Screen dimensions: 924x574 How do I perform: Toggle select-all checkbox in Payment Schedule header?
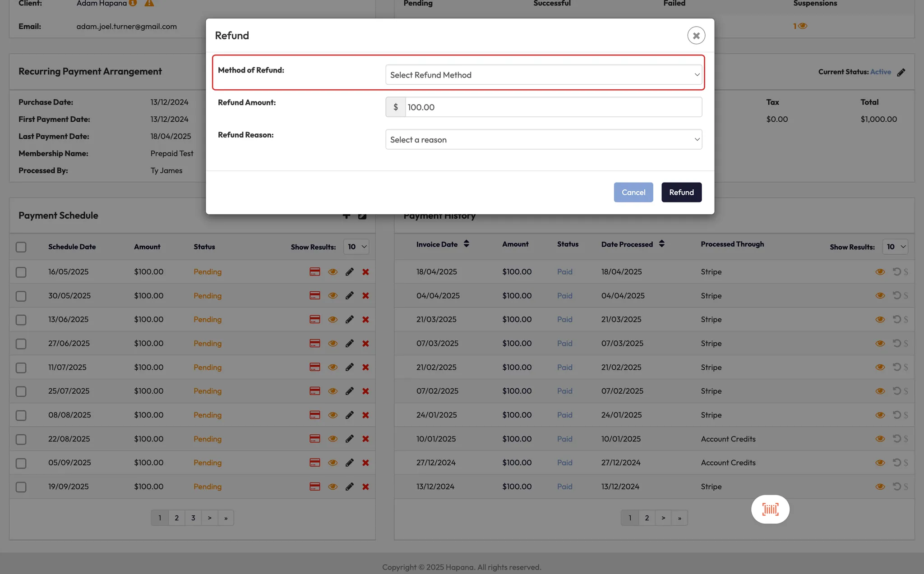[x=21, y=247]
